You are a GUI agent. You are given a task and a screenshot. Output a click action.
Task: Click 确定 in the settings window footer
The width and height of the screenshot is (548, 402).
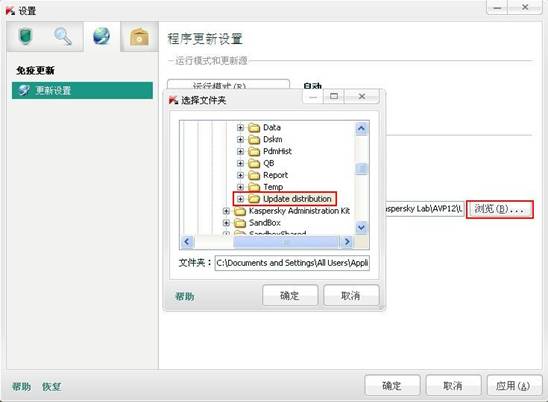[x=392, y=386]
